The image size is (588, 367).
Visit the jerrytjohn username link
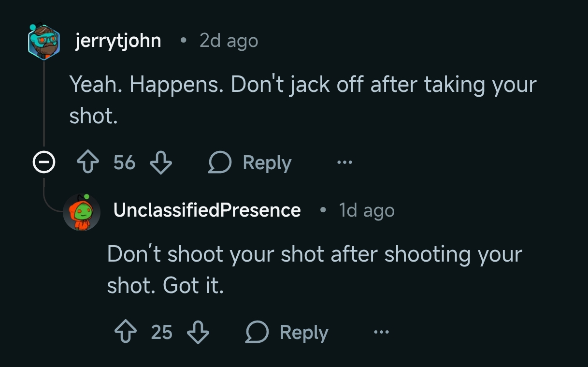[118, 41]
